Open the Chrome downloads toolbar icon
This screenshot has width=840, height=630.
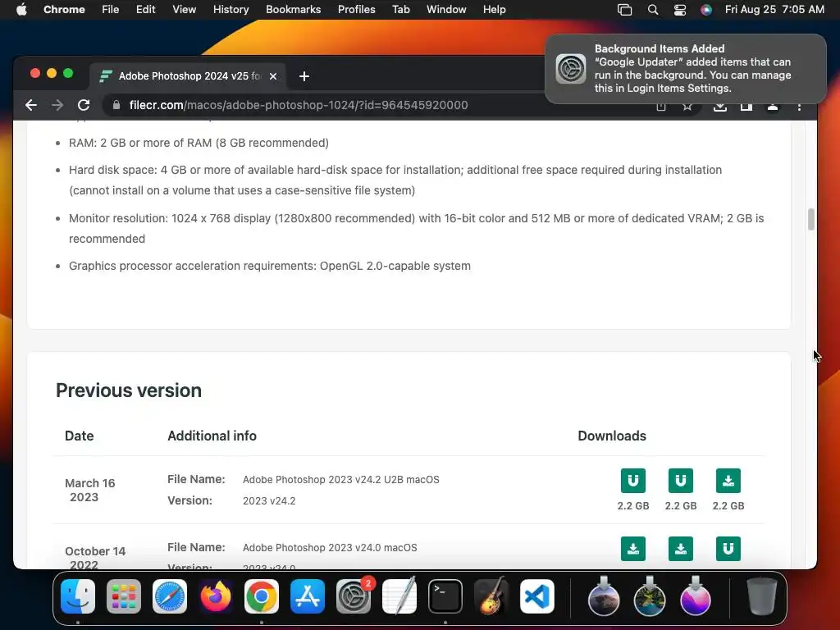coord(720,106)
